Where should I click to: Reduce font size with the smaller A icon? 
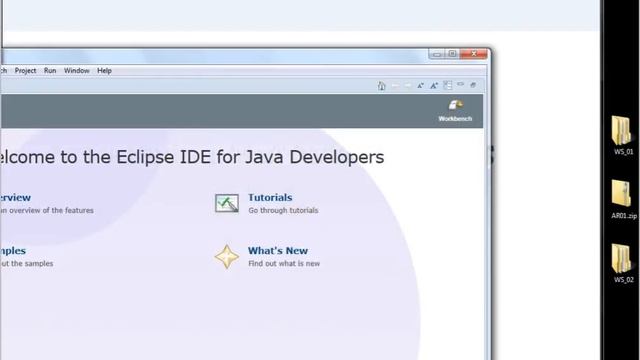420,86
